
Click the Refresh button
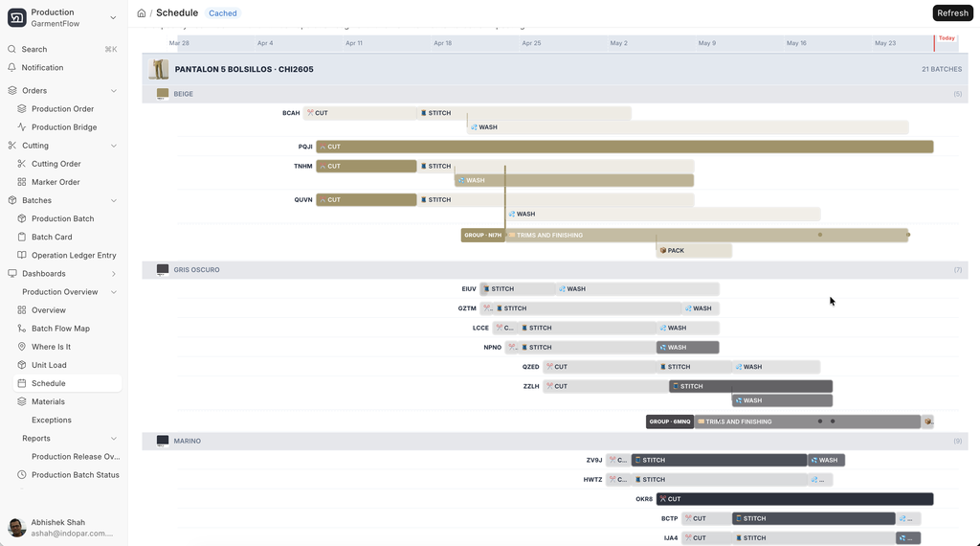point(952,13)
